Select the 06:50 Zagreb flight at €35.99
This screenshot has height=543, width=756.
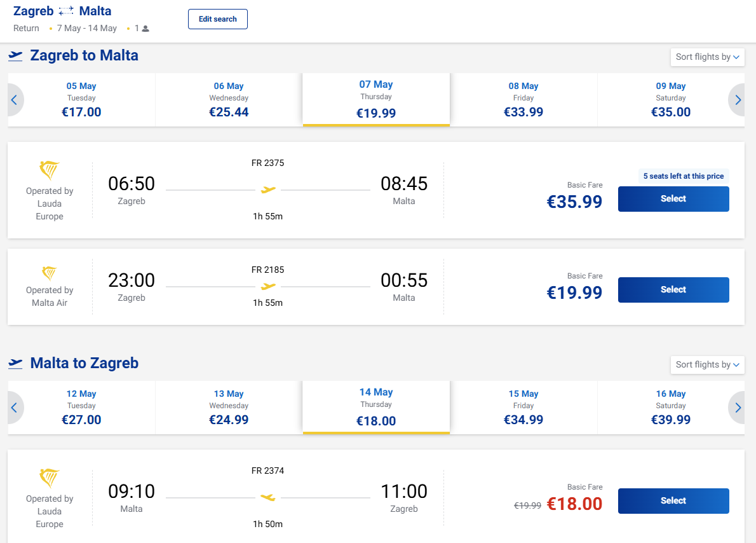pos(673,199)
